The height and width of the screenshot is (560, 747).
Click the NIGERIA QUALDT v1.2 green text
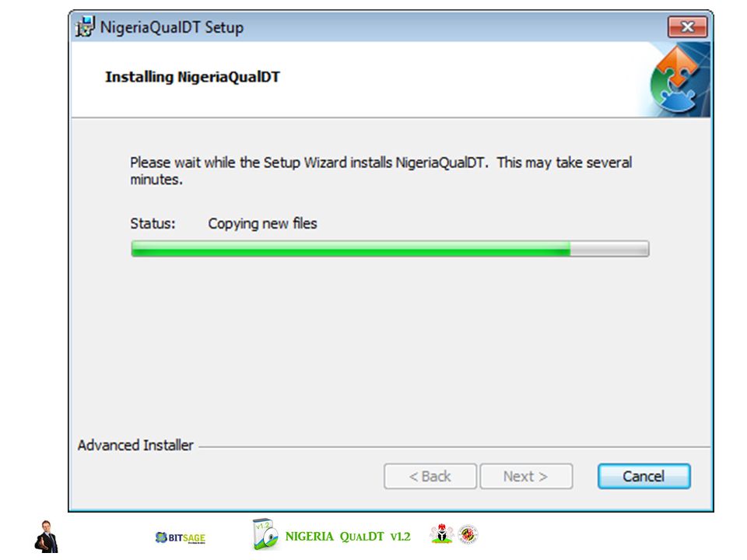coord(348,537)
